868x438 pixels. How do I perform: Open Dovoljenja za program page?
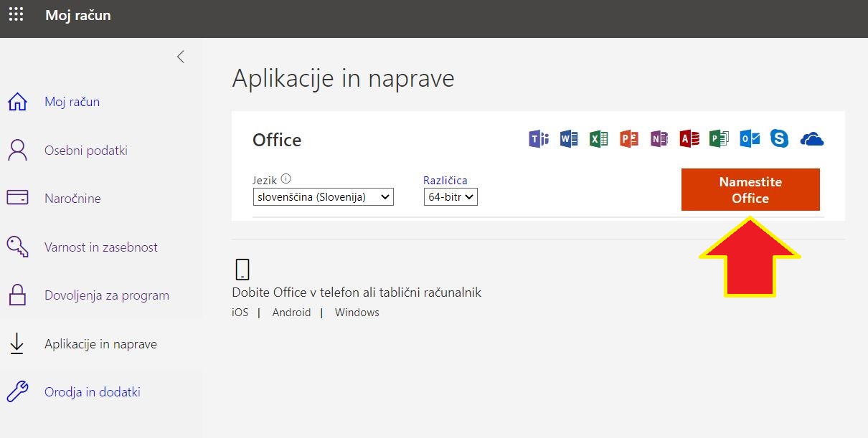tap(107, 295)
